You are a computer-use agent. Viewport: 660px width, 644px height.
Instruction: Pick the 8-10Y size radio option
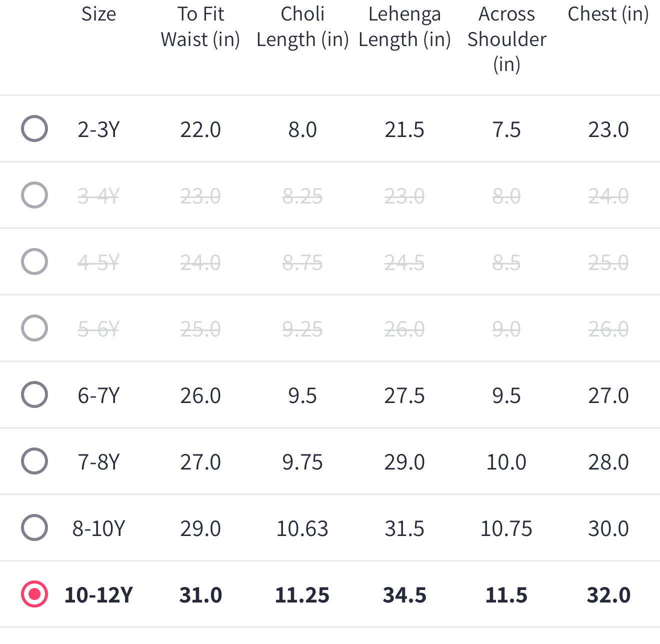34,527
